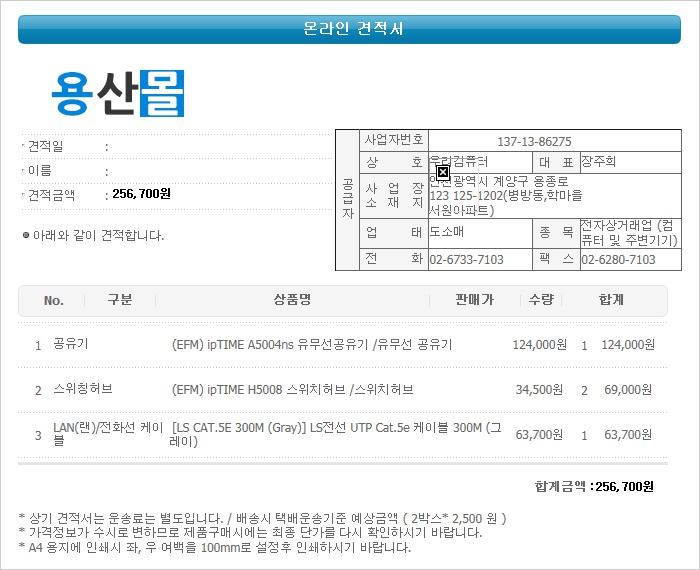The image size is (700, 570).
Task: Click estimate amount 256,700원 beside 견적금액
Action: coord(141,194)
